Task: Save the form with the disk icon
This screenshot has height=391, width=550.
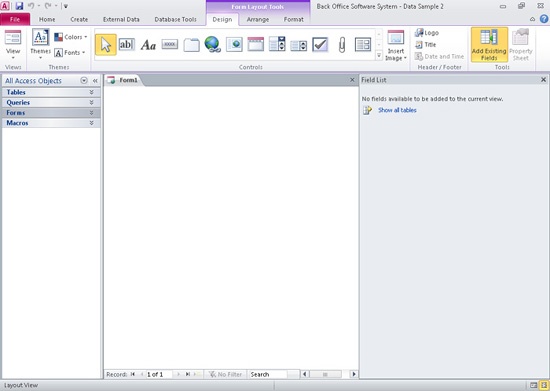Action: coord(19,6)
